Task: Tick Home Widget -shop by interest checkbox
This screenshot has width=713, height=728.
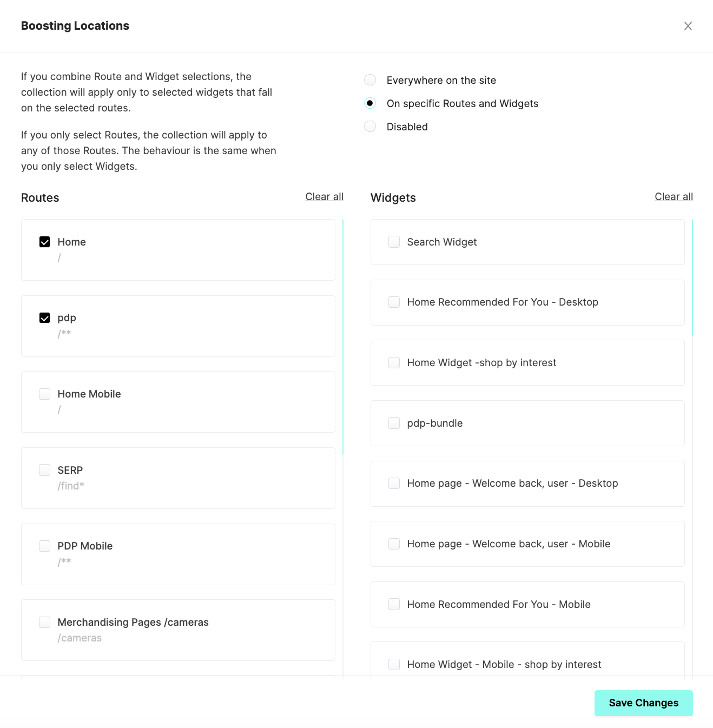Action: (x=394, y=362)
